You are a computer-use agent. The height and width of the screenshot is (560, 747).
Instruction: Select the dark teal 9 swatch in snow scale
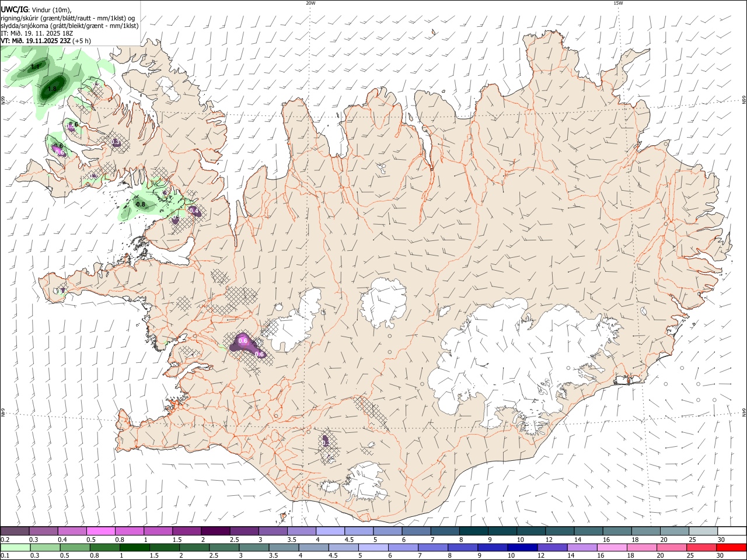[502, 531]
